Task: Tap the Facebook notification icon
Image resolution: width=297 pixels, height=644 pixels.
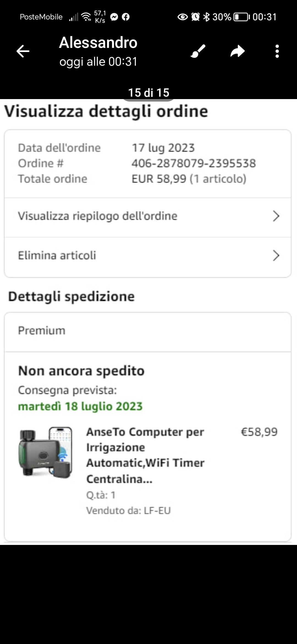Action: pyautogui.click(x=126, y=17)
